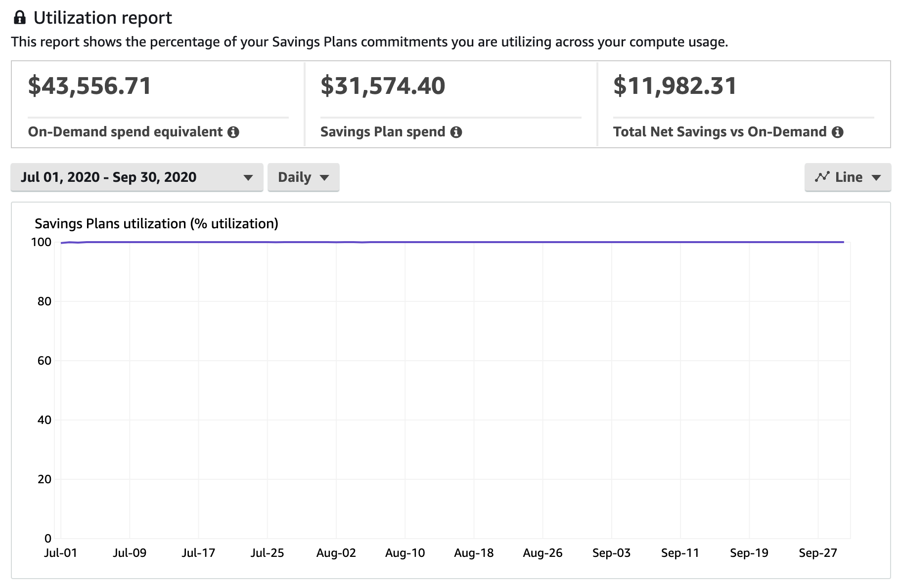The width and height of the screenshot is (900, 588).
Task: Click the Savings Plan spend label
Action: pos(383,132)
